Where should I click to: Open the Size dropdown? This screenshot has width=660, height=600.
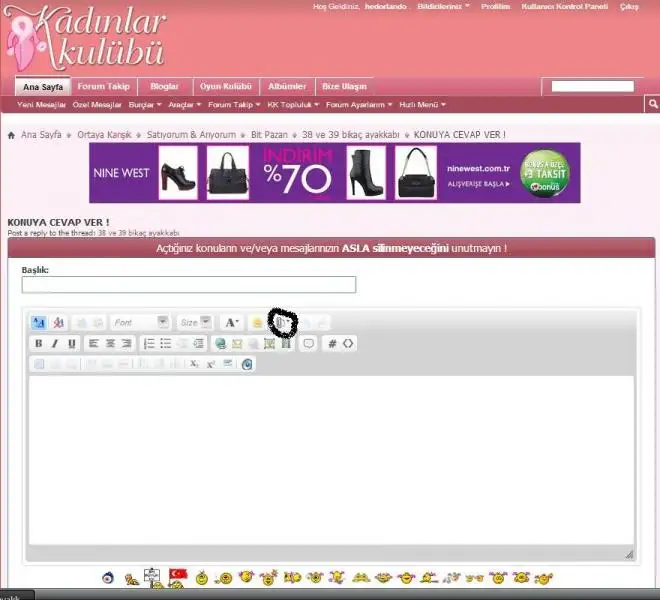[x=194, y=322]
